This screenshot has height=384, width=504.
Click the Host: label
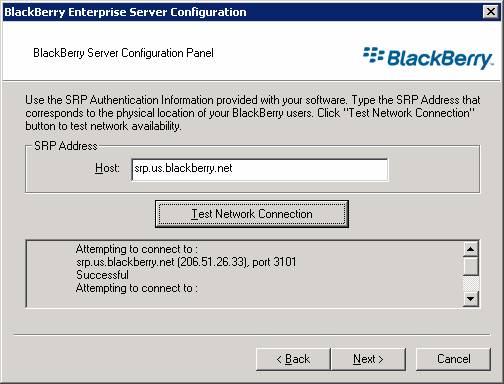(107, 168)
